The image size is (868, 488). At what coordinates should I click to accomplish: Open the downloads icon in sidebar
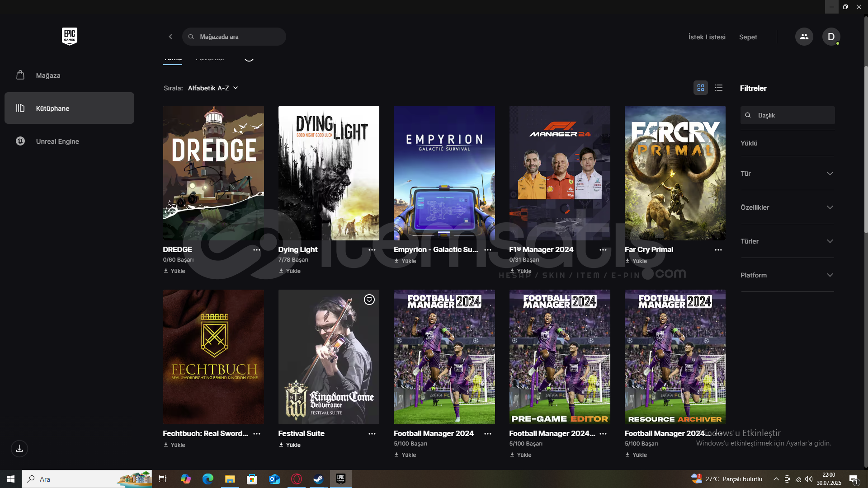coord(19,448)
